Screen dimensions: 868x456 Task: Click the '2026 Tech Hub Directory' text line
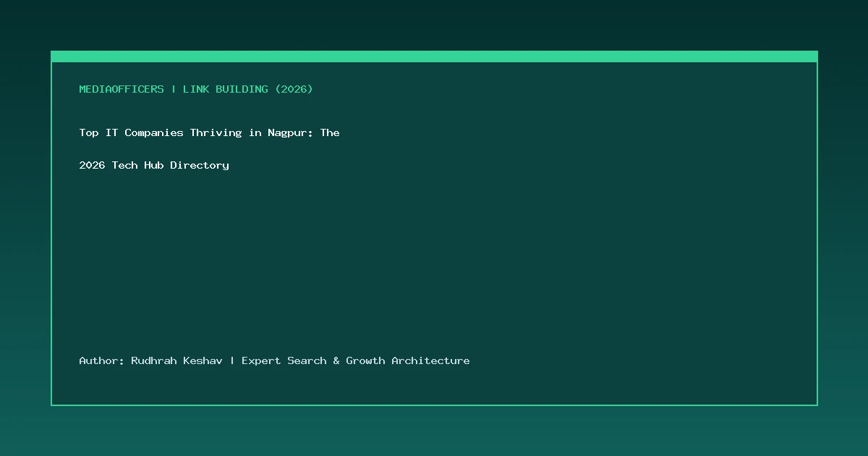click(154, 165)
